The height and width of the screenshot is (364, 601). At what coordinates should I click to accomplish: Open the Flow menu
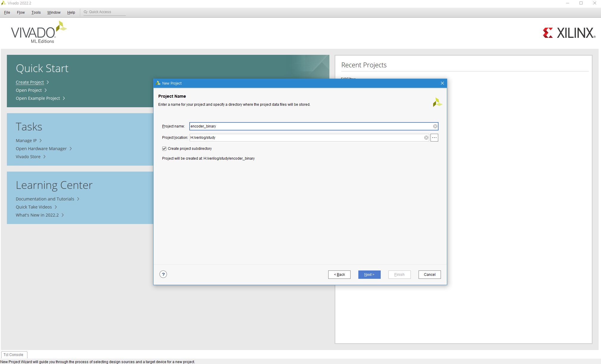tap(21, 12)
